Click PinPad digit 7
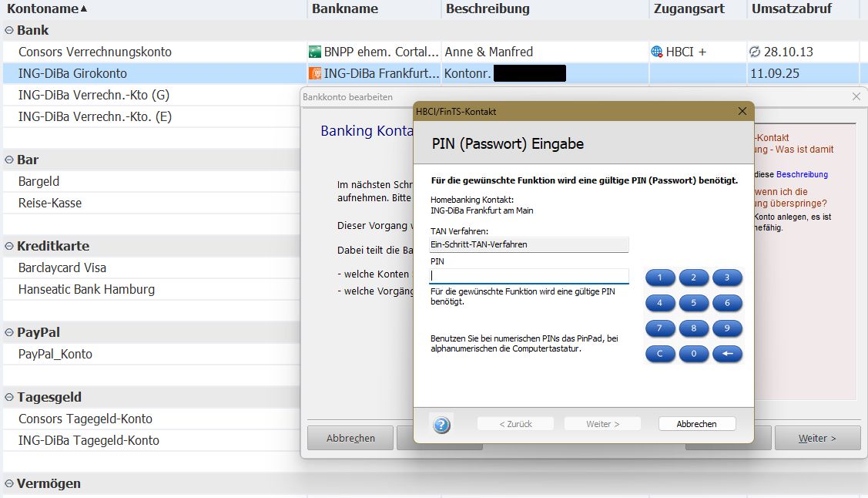 pos(660,328)
